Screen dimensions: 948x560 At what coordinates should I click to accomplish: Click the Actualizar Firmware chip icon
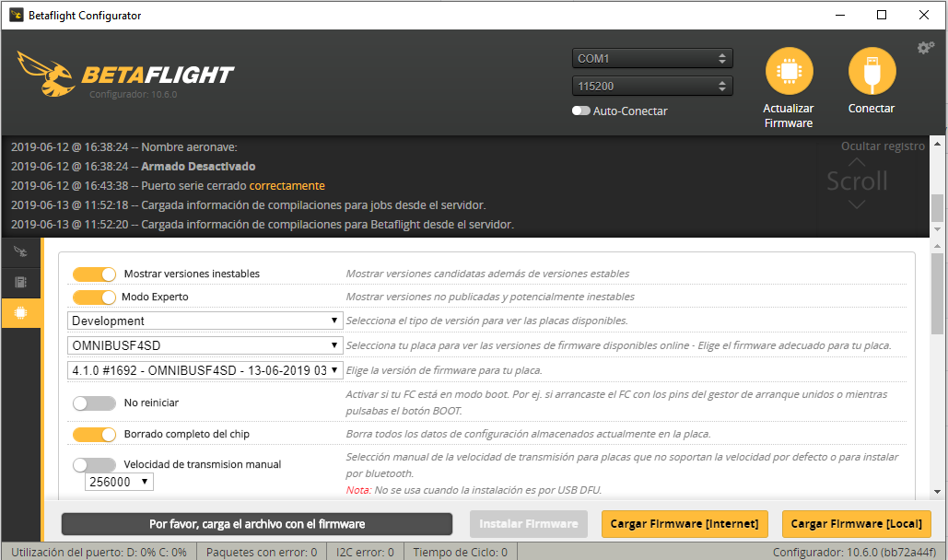coord(788,71)
